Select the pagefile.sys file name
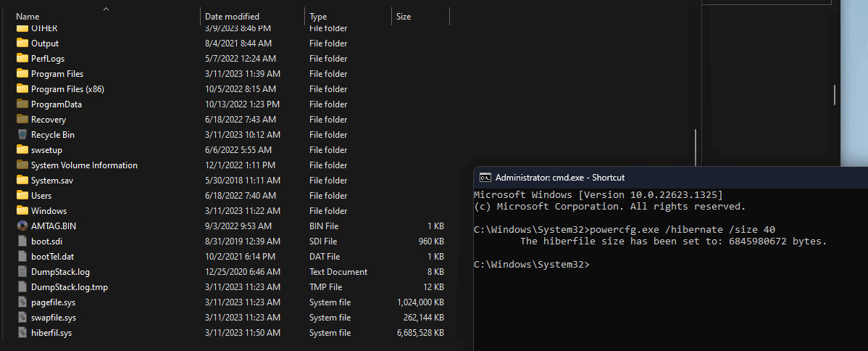Image resolution: width=868 pixels, height=351 pixels. tap(53, 302)
